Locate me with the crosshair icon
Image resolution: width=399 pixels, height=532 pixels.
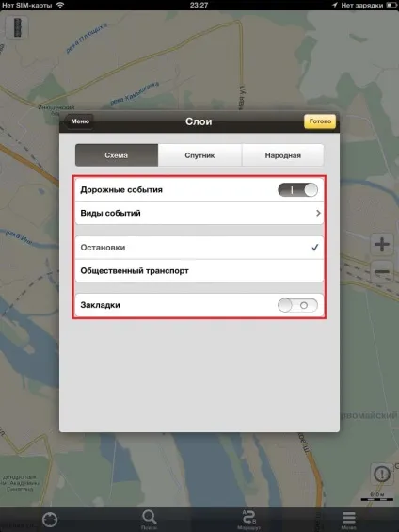(50, 520)
